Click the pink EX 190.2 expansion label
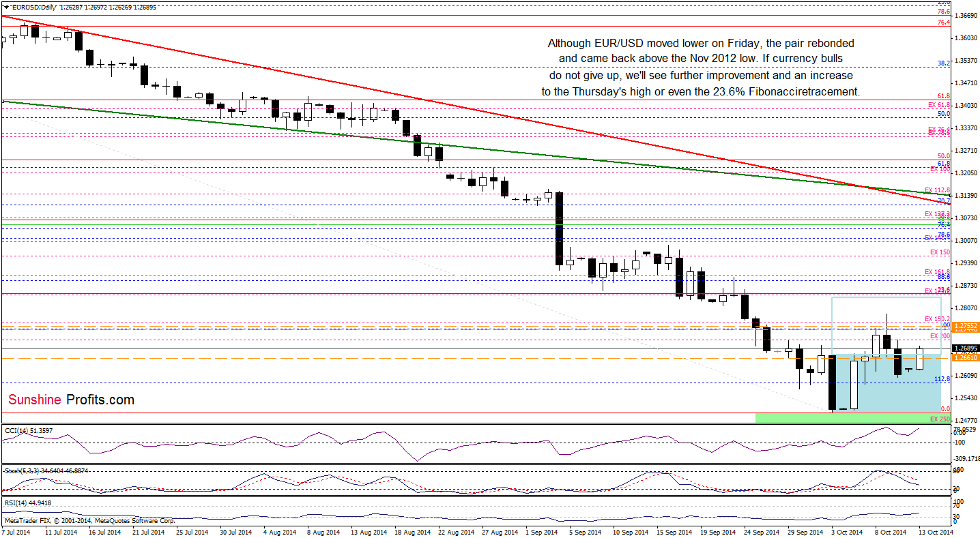The image size is (980, 538). tap(938, 318)
